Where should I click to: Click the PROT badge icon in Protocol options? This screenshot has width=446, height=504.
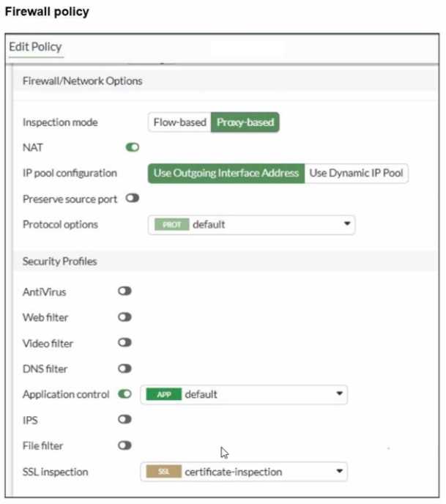point(171,225)
